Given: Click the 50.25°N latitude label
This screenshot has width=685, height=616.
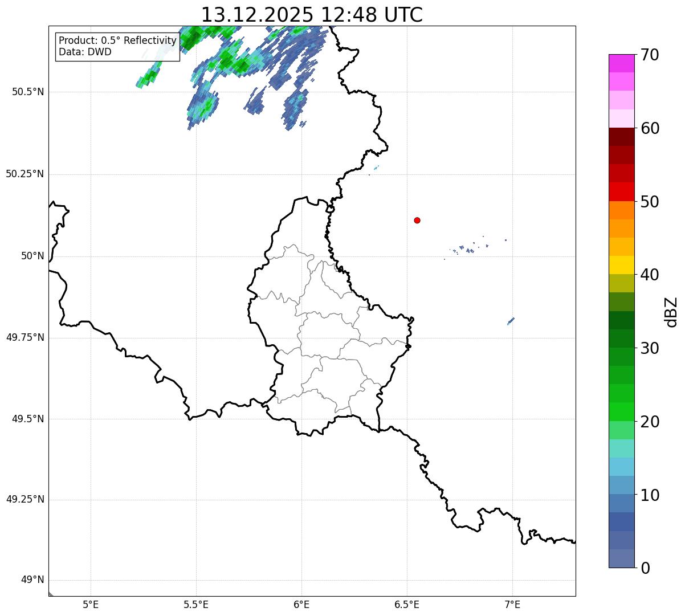Looking at the screenshot, I should [25, 174].
